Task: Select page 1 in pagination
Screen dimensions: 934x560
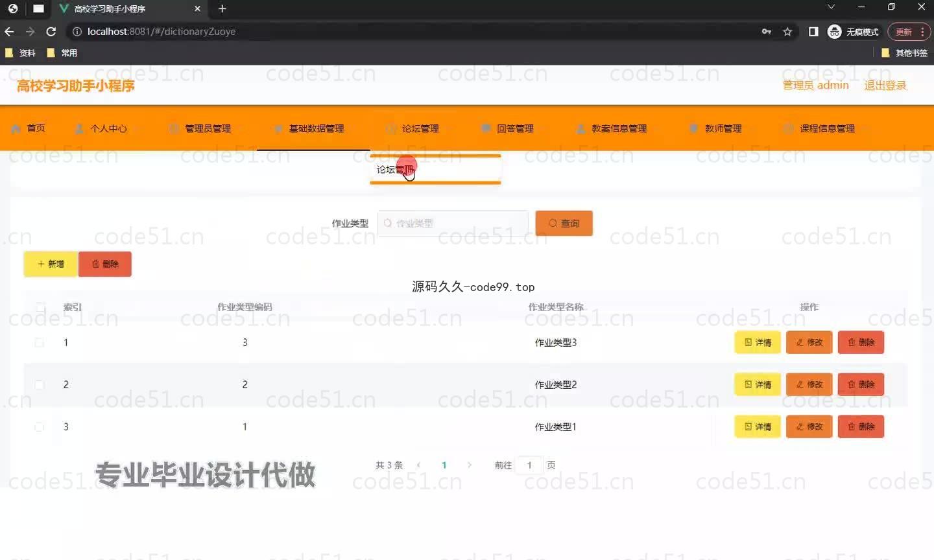Action: click(444, 465)
